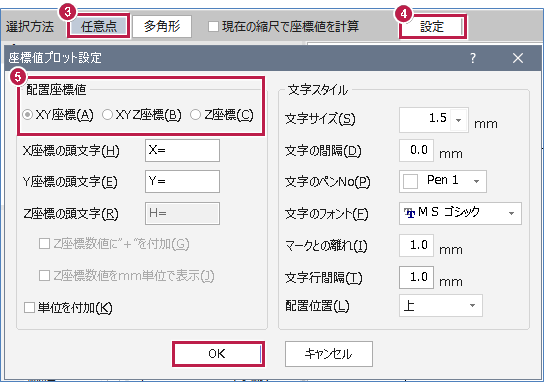Close the 座標値プロット設定 dialog
Image resolution: width=544 pixels, height=382 pixels.
pyautogui.click(x=518, y=58)
